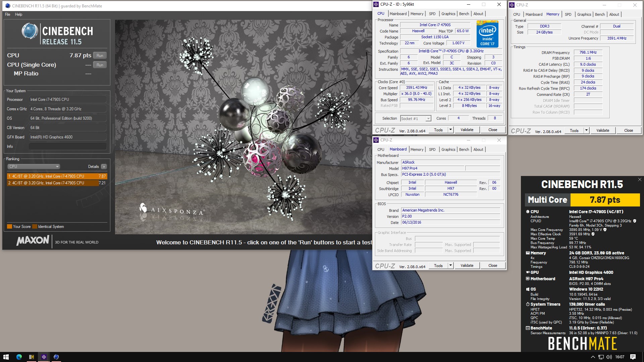Click the memory Size value 24 GBytes
This screenshot has height=362, width=644.
pos(544,32)
